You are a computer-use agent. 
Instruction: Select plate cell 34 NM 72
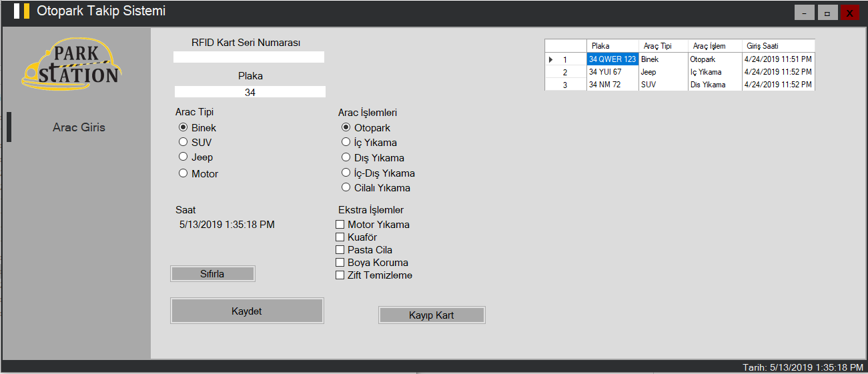pos(612,85)
